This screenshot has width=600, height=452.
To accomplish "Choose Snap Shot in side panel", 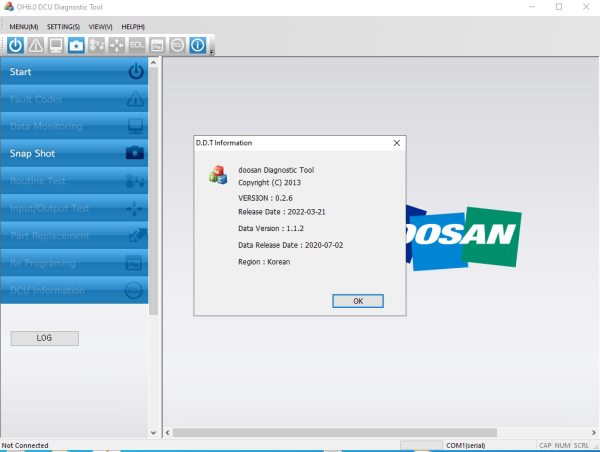I will coord(74,153).
